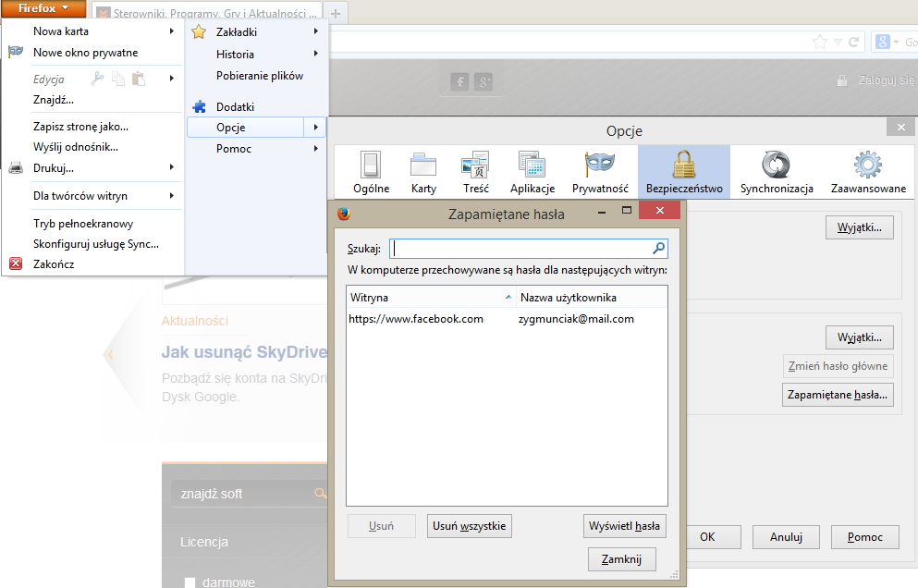
Task: Select the Prywatność mask icon
Action: [x=600, y=164]
